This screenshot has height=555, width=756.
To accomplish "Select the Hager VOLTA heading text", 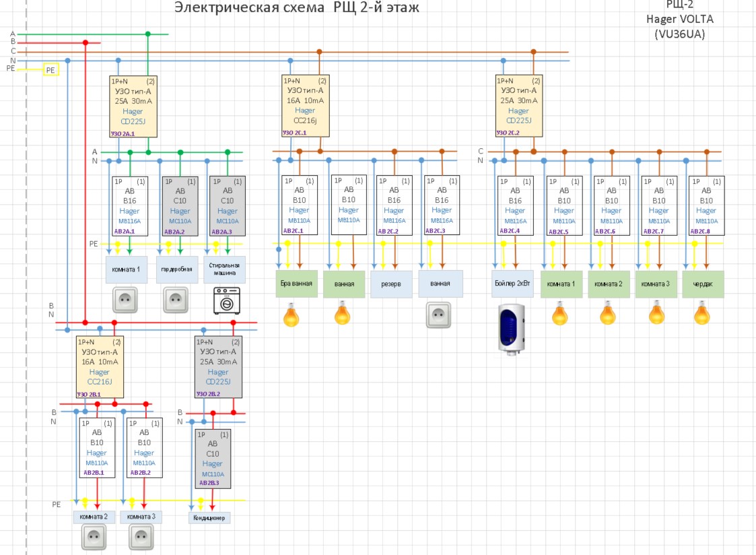I will click(x=680, y=20).
